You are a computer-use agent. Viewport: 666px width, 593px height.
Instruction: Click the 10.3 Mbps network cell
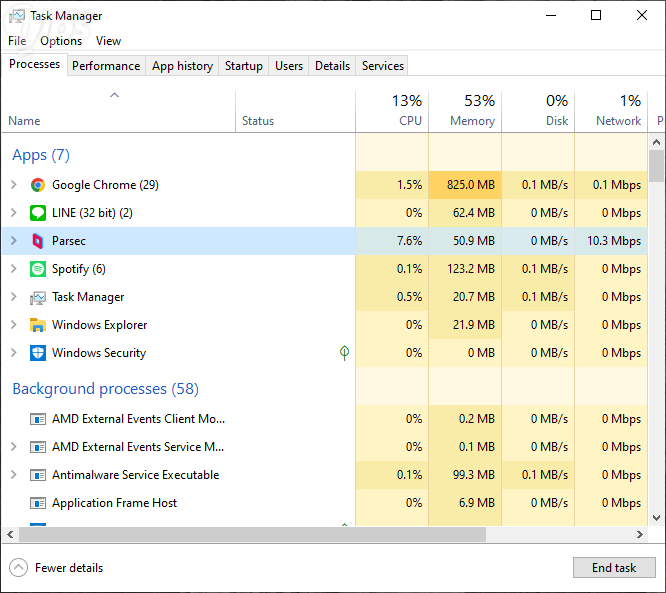click(x=611, y=241)
